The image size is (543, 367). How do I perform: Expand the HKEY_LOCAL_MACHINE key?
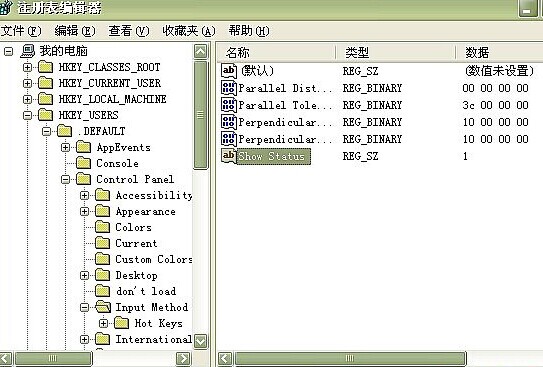(x=27, y=99)
